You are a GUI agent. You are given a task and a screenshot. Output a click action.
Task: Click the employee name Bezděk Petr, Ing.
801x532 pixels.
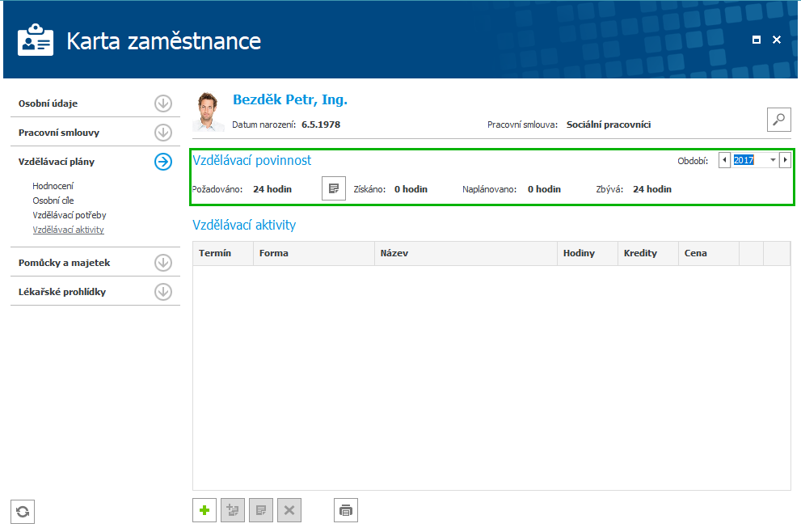tap(290, 99)
